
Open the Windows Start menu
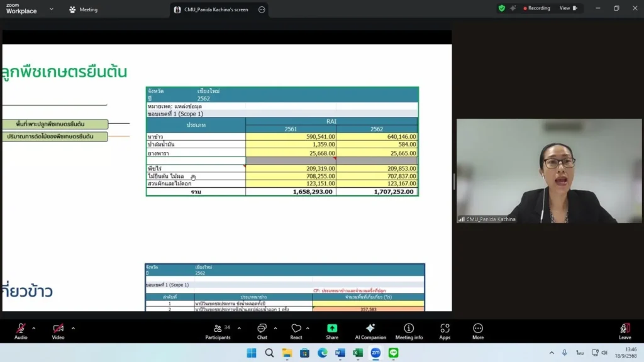pyautogui.click(x=252, y=353)
